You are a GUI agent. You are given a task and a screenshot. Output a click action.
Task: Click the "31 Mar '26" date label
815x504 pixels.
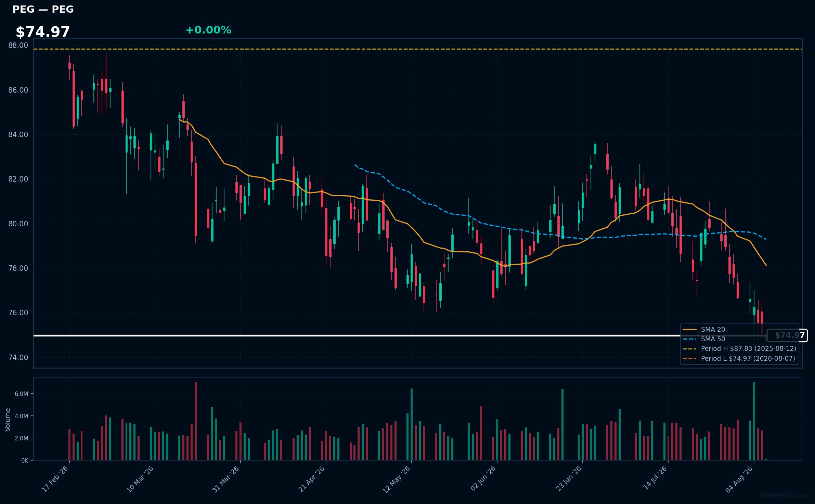[x=226, y=479]
